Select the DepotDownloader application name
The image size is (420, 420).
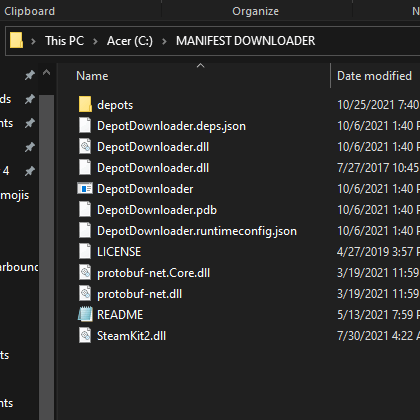click(145, 189)
